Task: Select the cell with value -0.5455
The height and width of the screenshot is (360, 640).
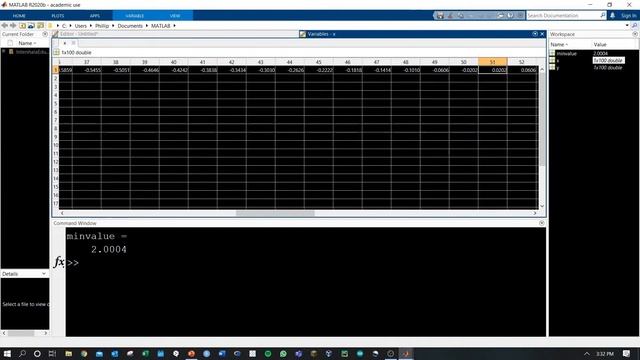Action: point(87,70)
